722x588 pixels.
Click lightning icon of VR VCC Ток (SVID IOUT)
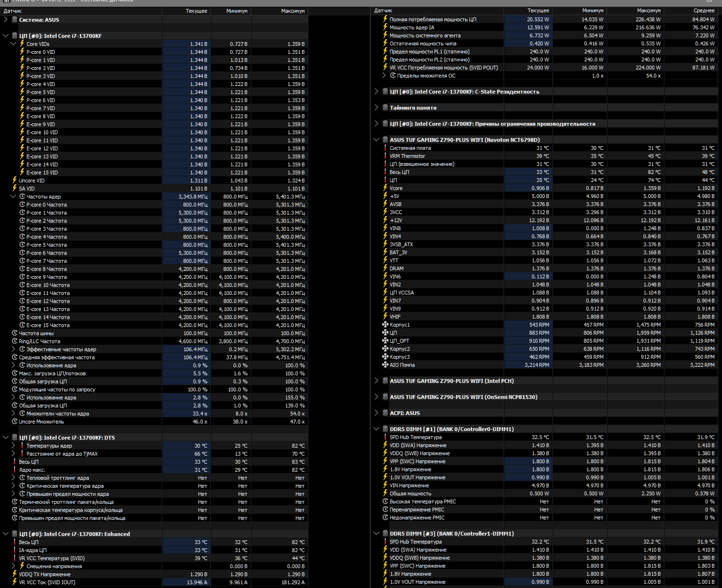15,582
